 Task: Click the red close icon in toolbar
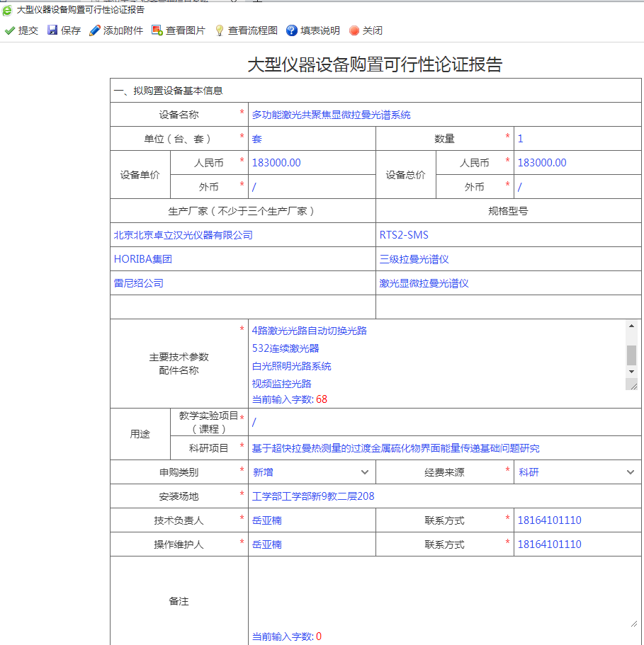[x=354, y=30]
